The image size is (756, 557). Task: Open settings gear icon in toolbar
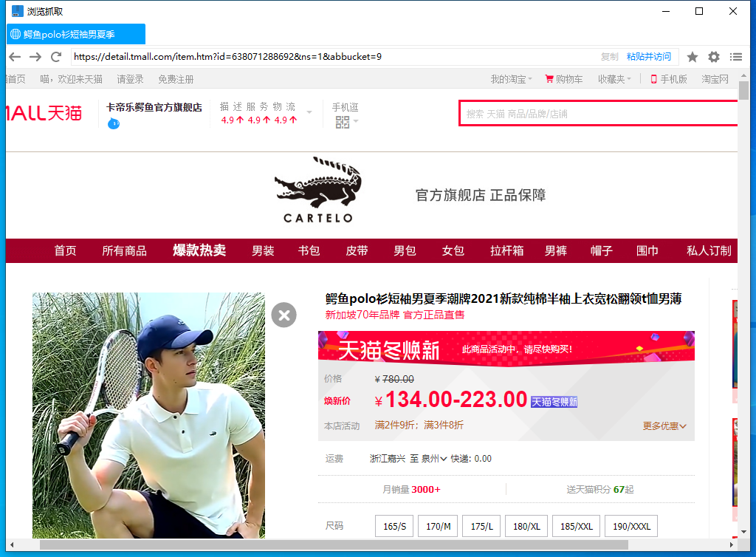coord(714,57)
